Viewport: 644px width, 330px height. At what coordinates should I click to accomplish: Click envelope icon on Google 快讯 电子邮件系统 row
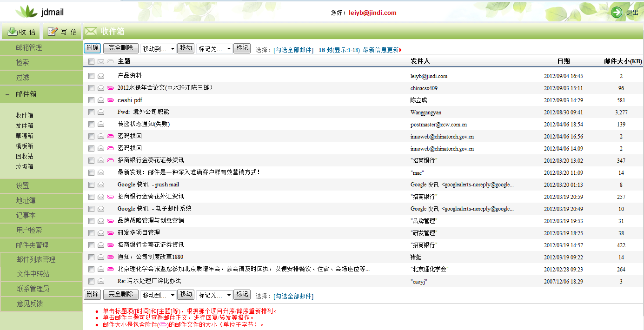(101, 209)
